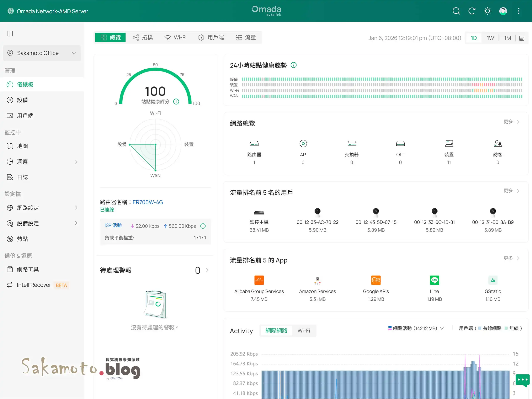Image resolution: width=532 pixels, height=399 pixels.
Task: Switch Activity chart to Wi-Fi tab
Action: pyautogui.click(x=304, y=330)
